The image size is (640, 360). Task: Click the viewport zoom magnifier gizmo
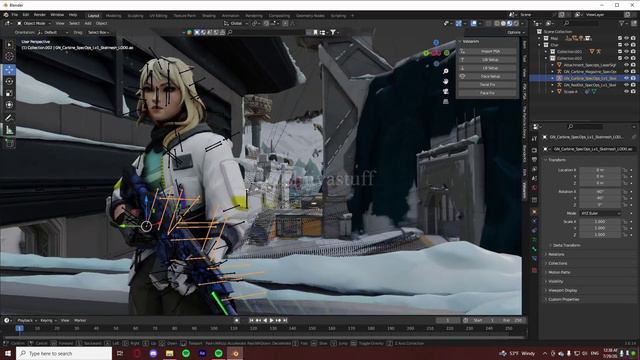point(446,71)
